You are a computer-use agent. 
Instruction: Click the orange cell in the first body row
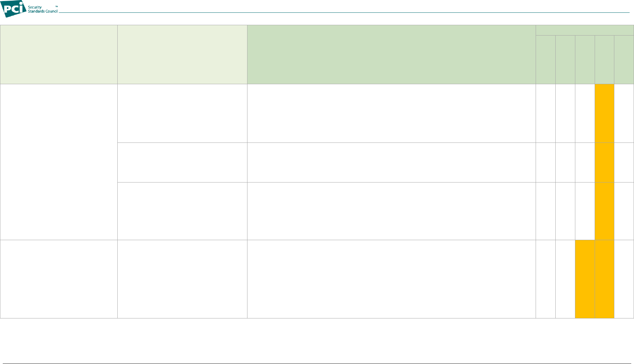click(x=604, y=114)
